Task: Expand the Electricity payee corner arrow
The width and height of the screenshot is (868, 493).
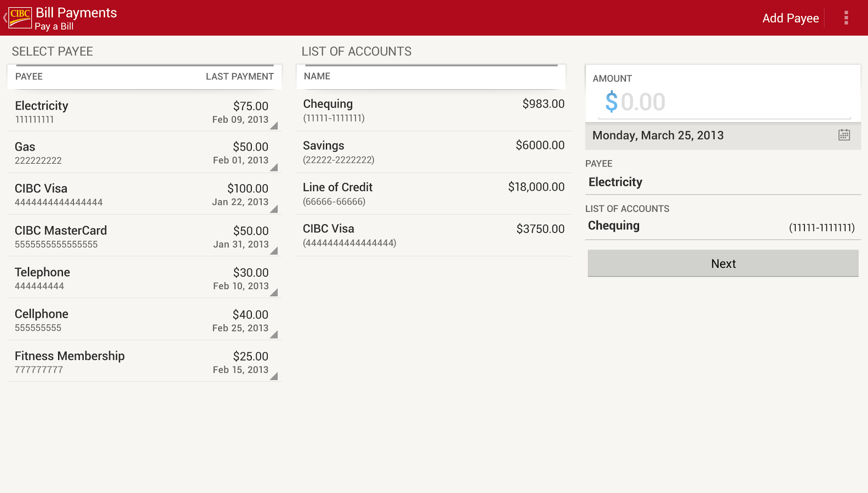Action: point(274,125)
